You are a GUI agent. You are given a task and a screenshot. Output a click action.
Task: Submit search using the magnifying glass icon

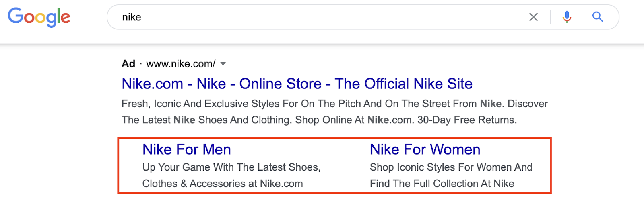tap(598, 17)
